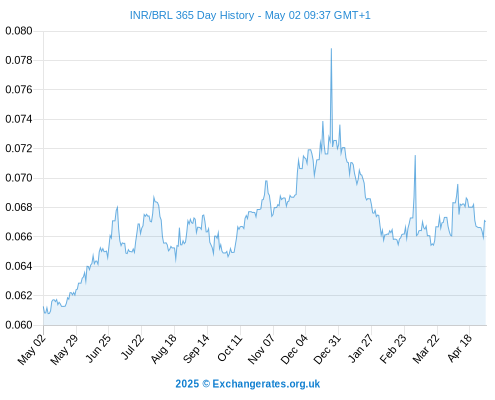Select the Mar 22 x-axis label
This screenshot has height=400, width=495.
pyautogui.click(x=426, y=349)
